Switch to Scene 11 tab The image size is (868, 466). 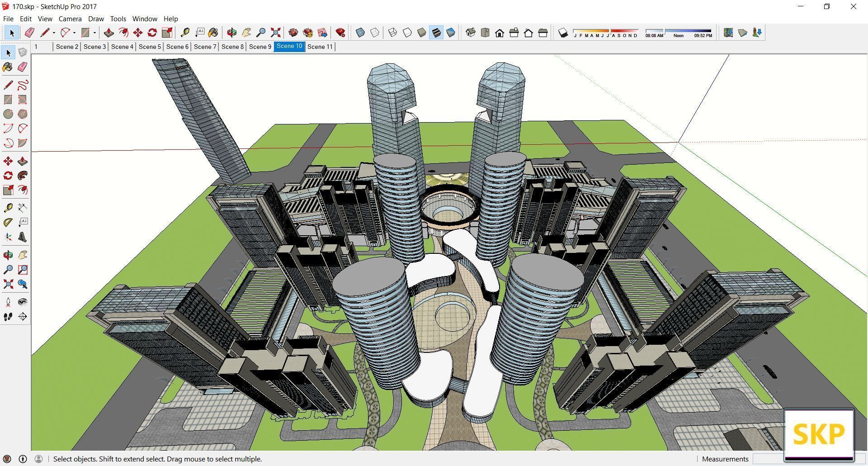point(320,47)
